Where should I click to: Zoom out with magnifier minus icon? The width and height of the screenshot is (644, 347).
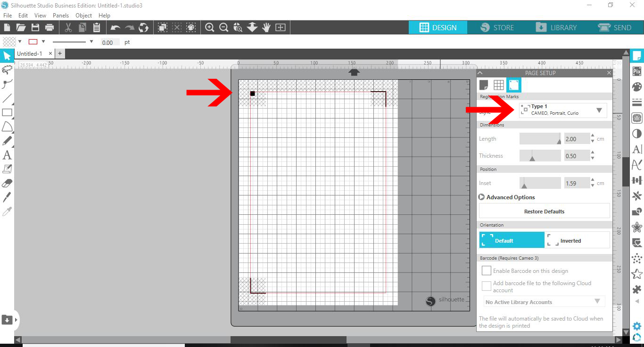(x=224, y=27)
